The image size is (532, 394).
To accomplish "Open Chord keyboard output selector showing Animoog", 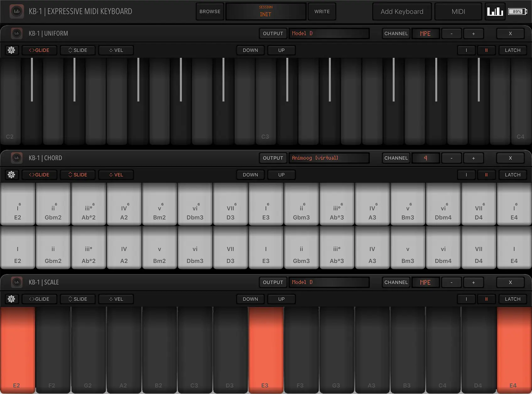I will (329, 158).
